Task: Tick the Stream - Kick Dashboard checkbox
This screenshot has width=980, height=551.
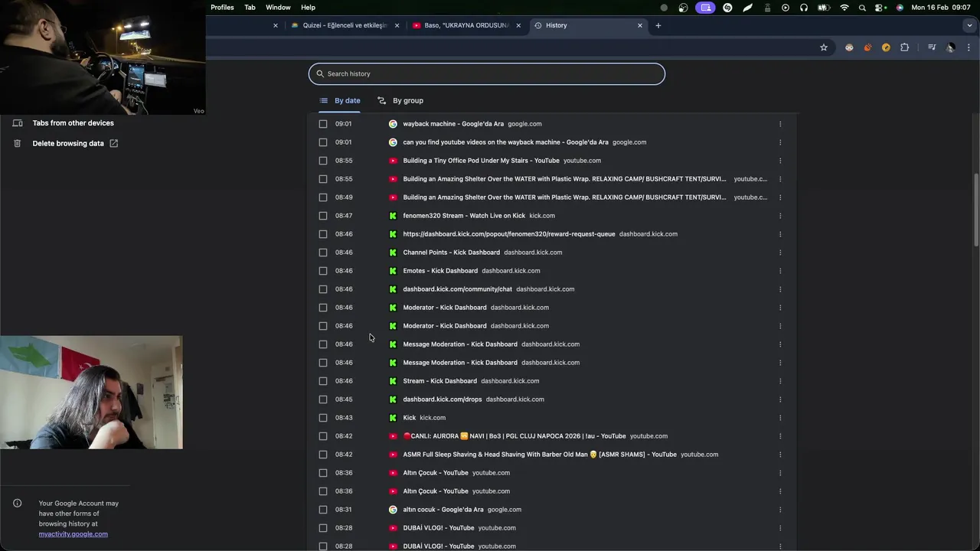Action: (323, 381)
